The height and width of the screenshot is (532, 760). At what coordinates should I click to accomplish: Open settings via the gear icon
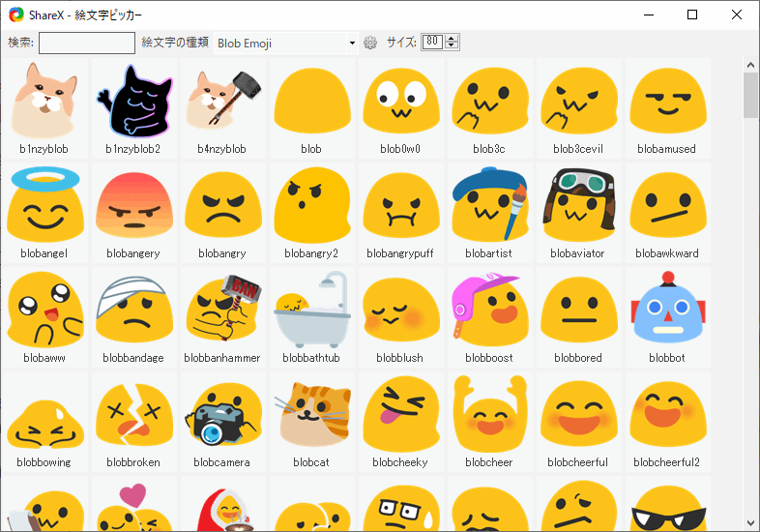coord(370,43)
